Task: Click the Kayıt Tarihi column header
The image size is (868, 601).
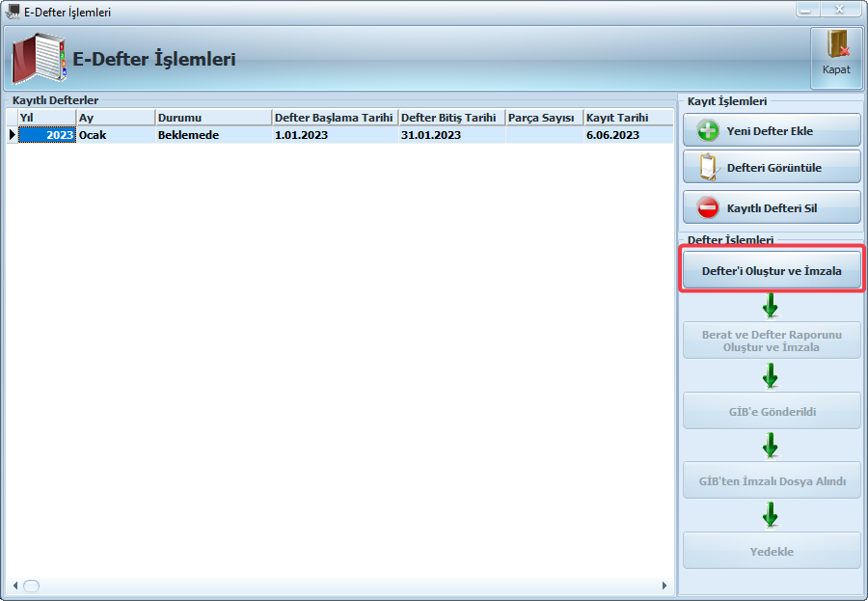Action: point(629,118)
